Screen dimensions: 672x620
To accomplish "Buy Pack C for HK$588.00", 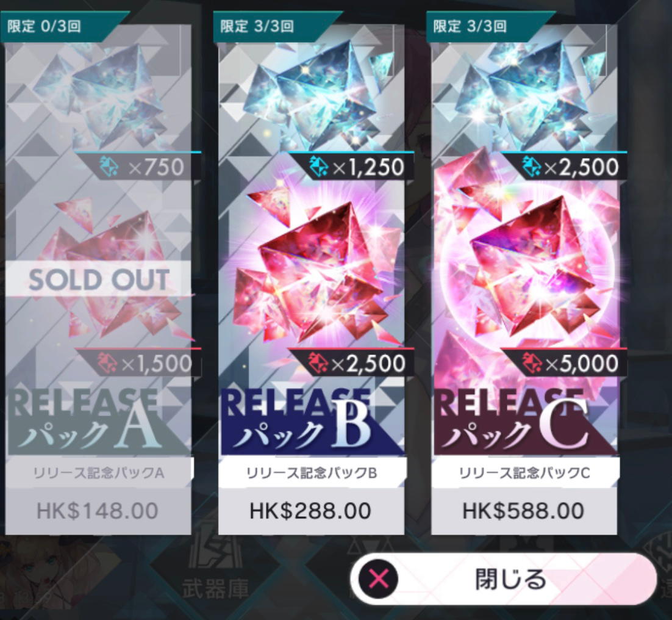I will tap(524, 511).
